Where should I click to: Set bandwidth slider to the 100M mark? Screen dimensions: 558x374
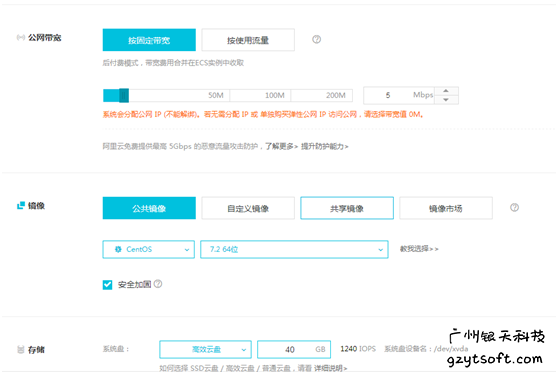point(275,95)
